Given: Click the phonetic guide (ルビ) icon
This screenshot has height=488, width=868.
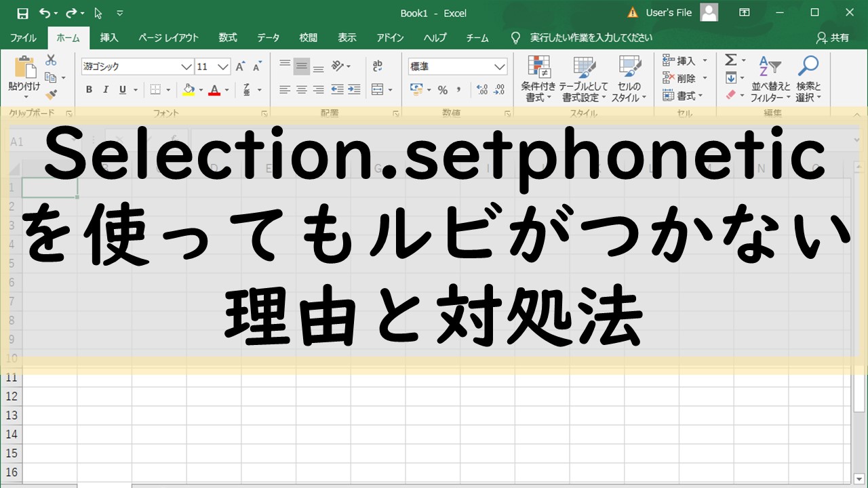Looking at the screenshot, I should 245,89.
